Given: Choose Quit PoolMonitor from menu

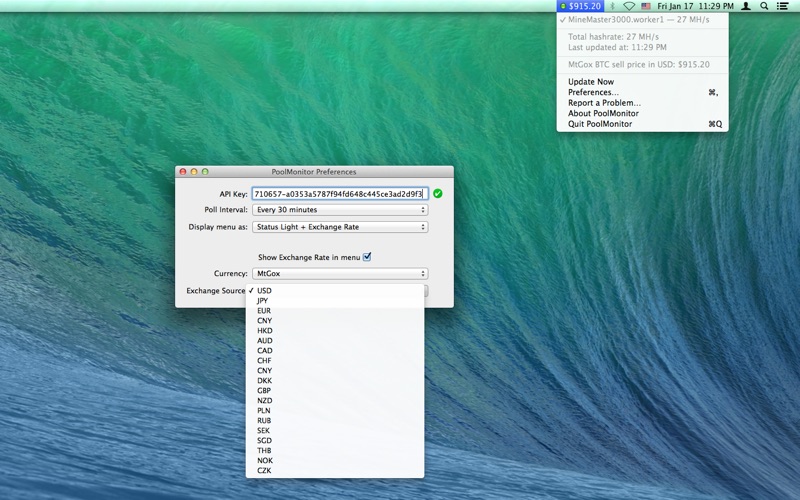Looking at the screenshot, I should coord(599,124).
